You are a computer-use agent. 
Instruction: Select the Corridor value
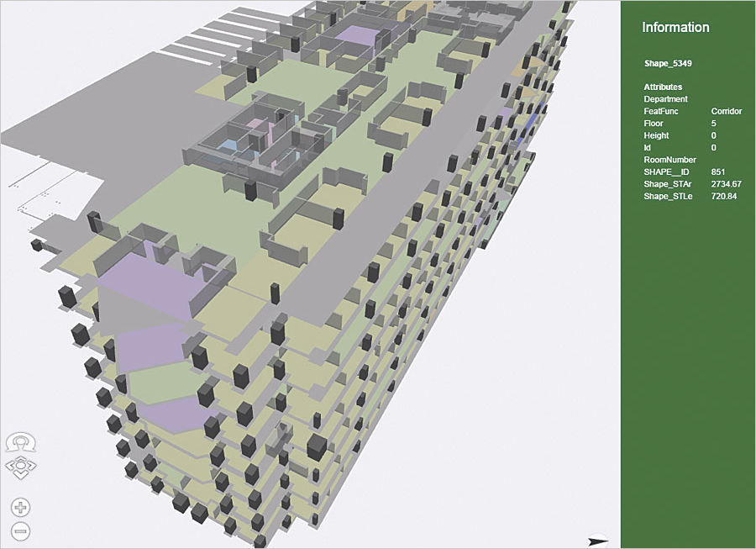(726, 111)
